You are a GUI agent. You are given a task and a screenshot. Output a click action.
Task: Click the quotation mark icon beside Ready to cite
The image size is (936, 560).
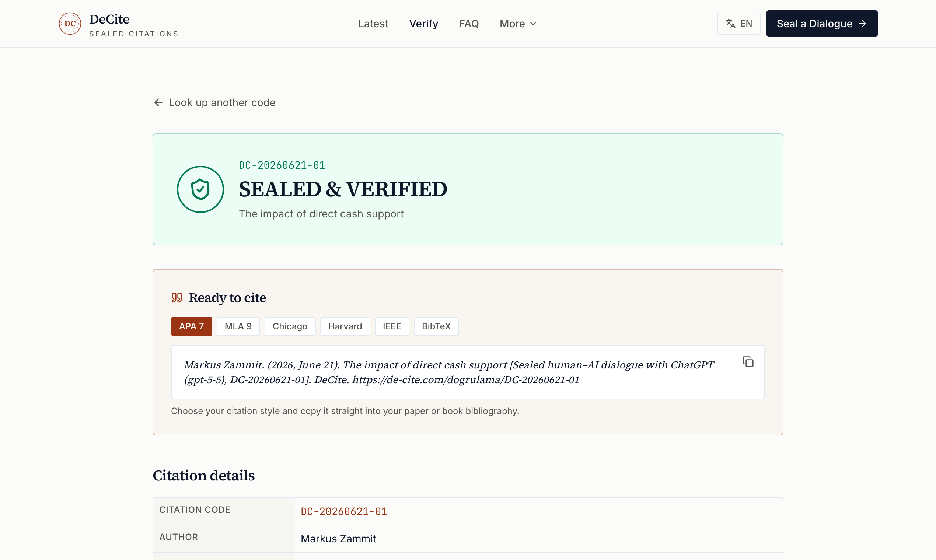coord(177,298)
